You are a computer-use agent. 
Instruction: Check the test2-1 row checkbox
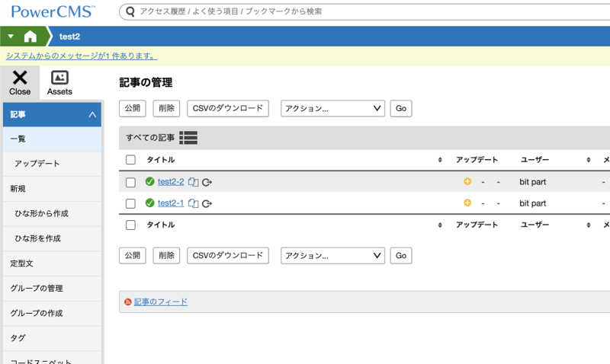tap(130, 203)
